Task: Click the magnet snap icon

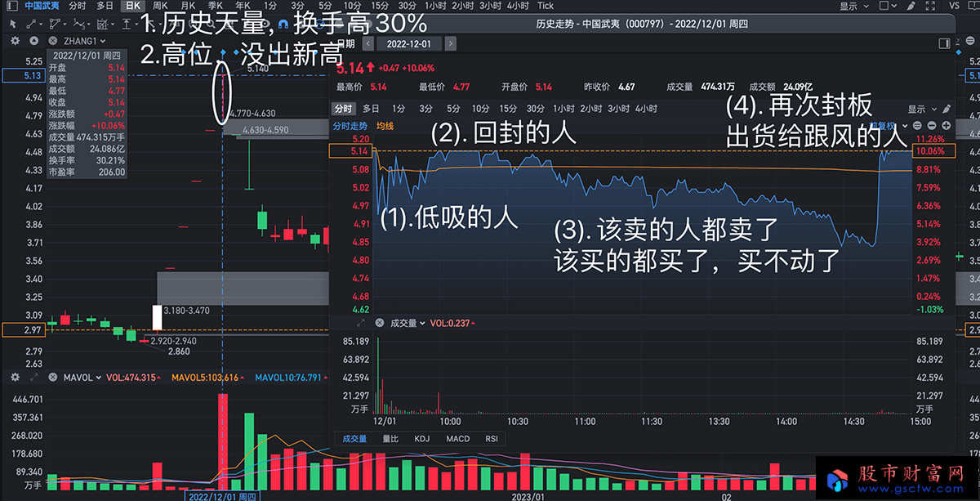Action: (x=283, y=25)
